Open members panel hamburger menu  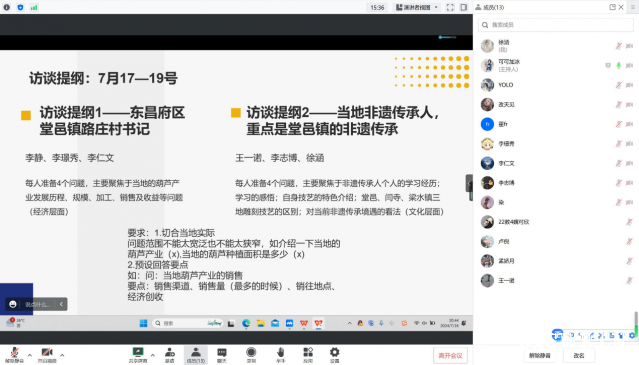633,7
